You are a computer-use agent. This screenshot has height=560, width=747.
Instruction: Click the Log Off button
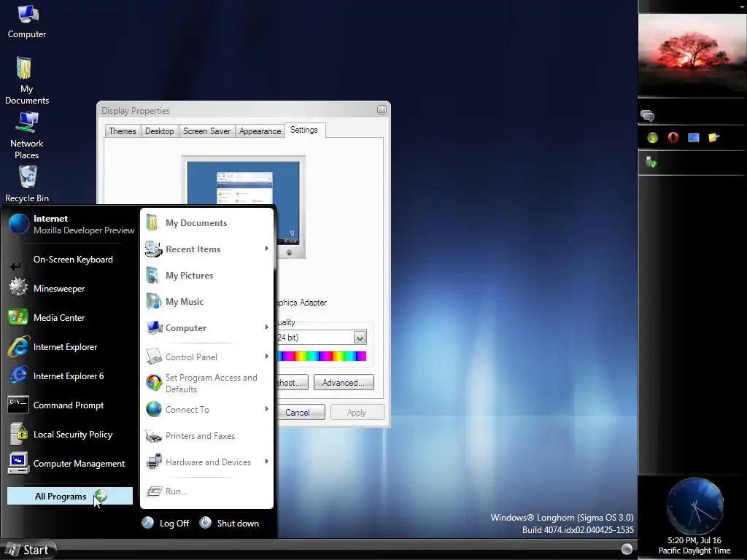[166, 523]
